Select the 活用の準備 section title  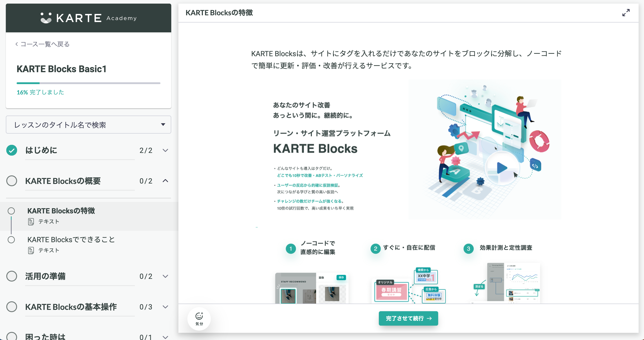pos(45,276)
